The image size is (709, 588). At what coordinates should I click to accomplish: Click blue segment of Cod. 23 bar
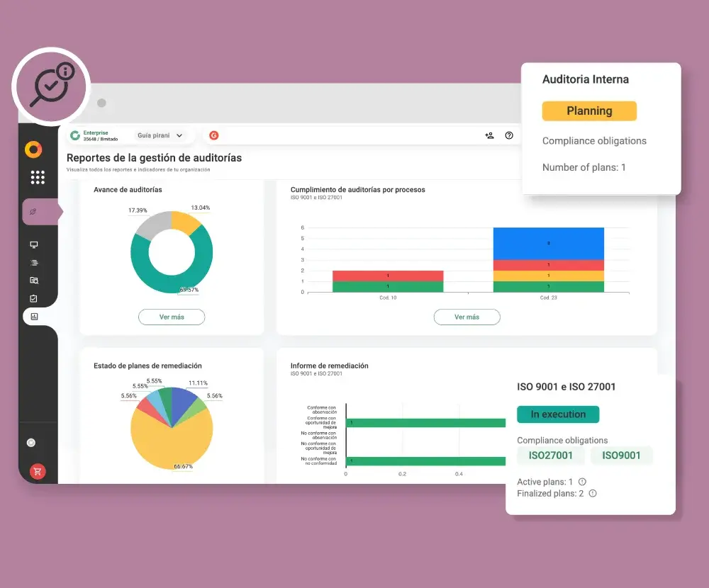pyautogui.click(x=548, y=243)
